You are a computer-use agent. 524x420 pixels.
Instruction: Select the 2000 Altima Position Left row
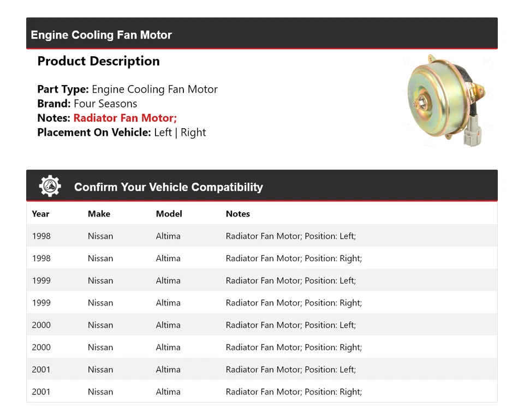click(261, 325)
